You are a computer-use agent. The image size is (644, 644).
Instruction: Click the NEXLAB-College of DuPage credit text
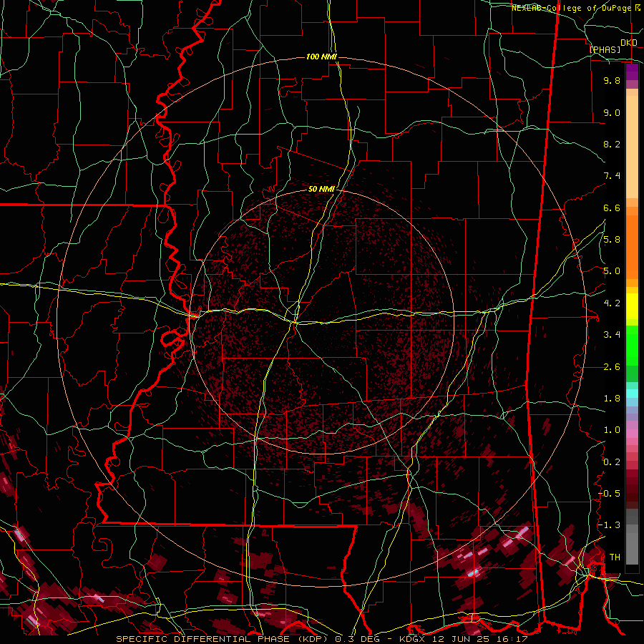coord(571,8)
